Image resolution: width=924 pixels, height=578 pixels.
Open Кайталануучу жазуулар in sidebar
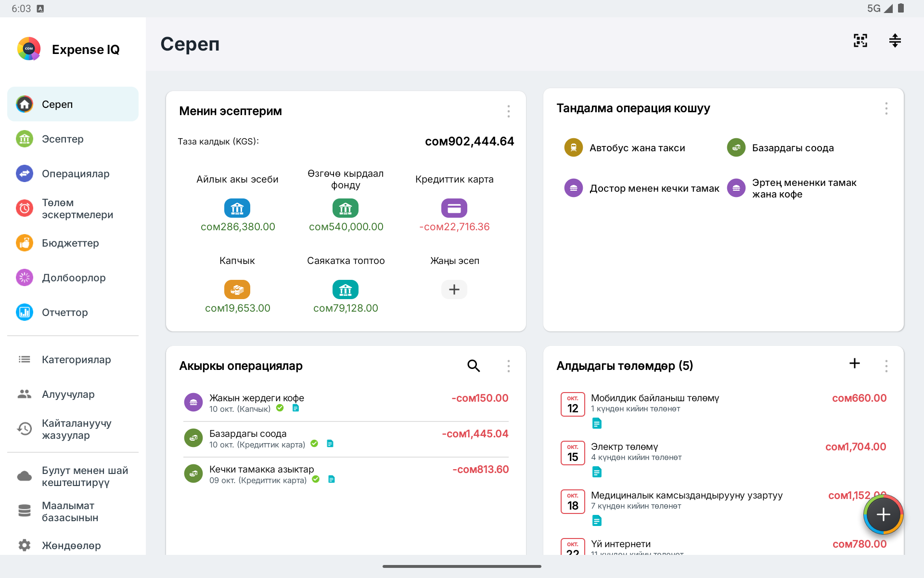pos(73,429)
